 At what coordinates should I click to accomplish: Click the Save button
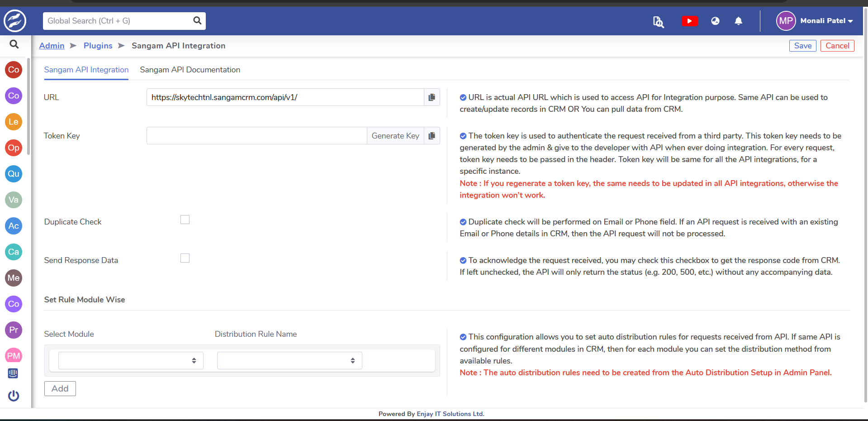click(803, 46)
